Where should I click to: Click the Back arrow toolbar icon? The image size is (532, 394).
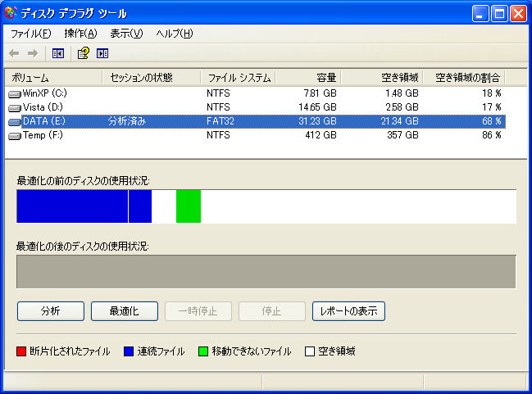click(14, 53)
